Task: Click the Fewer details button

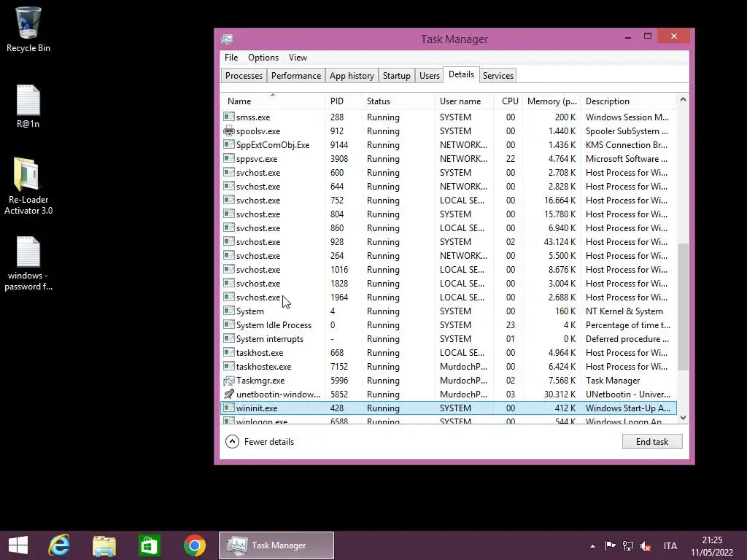Action: click(x=260, y=442)
